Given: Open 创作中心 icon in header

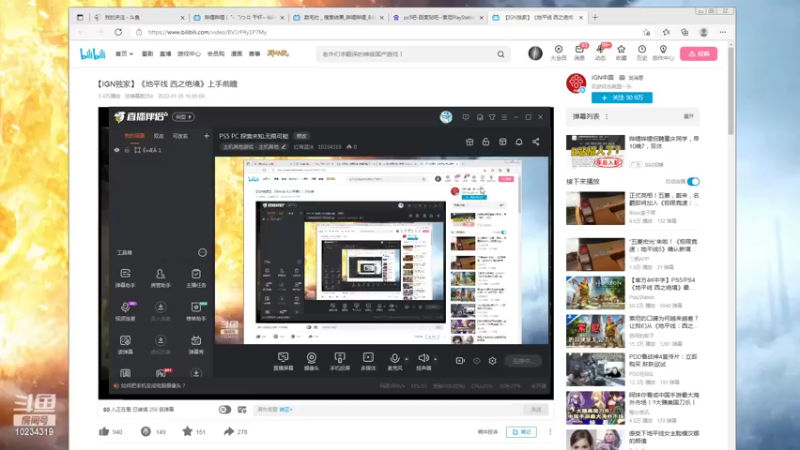Looking at the screenshot, I should 663,53.
